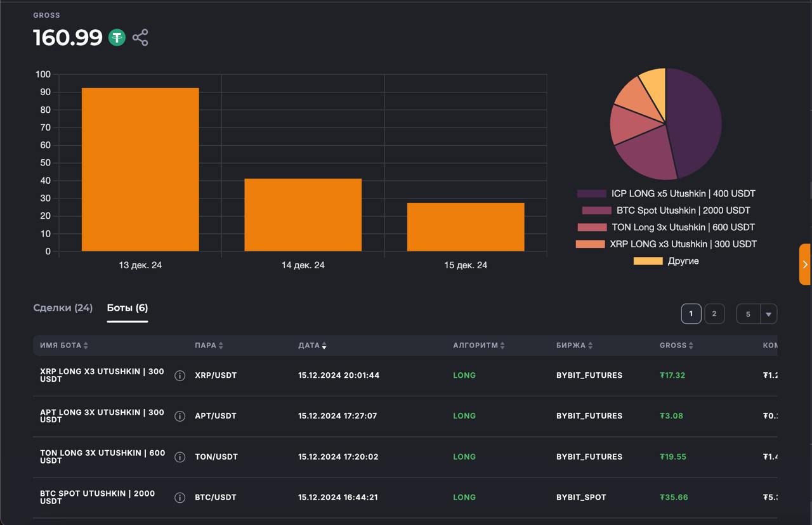This screenshot has width=812, height=525.
Task: Open info icon for BTC SPOT bot
Action: (180, 497)
